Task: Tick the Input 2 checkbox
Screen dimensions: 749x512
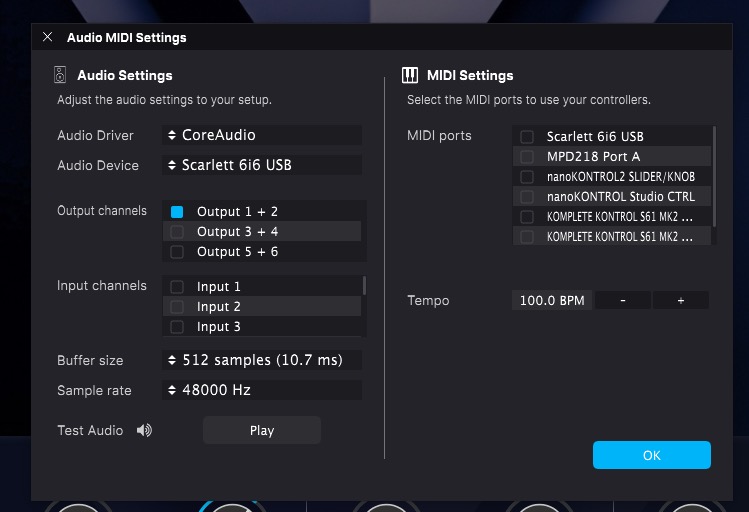Action: (x=177, y=307)
